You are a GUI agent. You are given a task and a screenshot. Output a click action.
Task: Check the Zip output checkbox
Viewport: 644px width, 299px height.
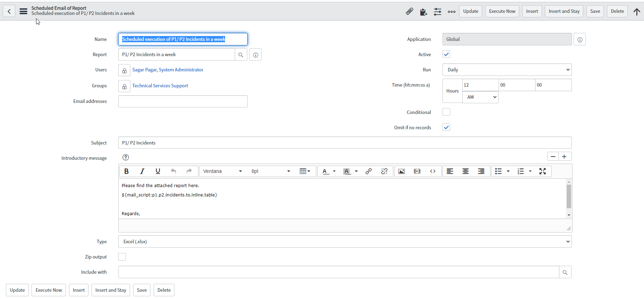(x=122, y=257)
